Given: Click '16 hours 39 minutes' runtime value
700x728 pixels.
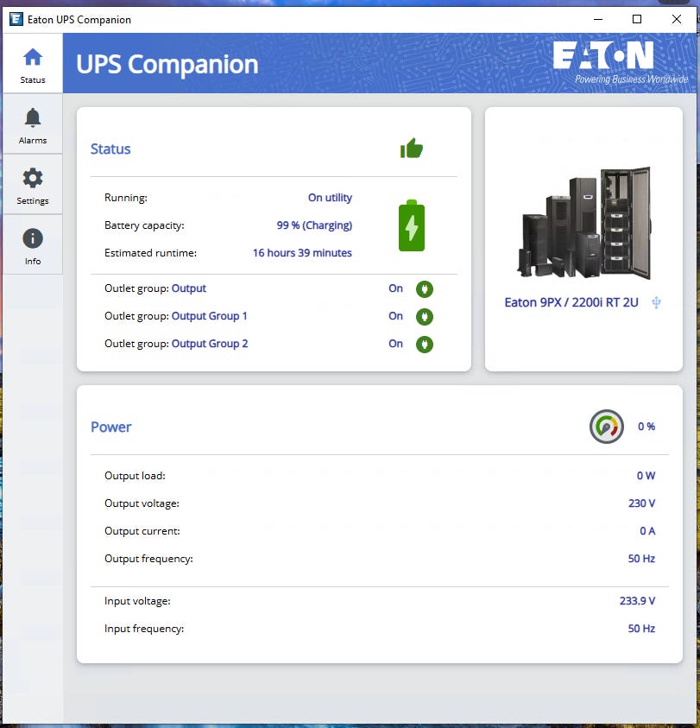Looking at the screenshot, I should tap(302, 252).
